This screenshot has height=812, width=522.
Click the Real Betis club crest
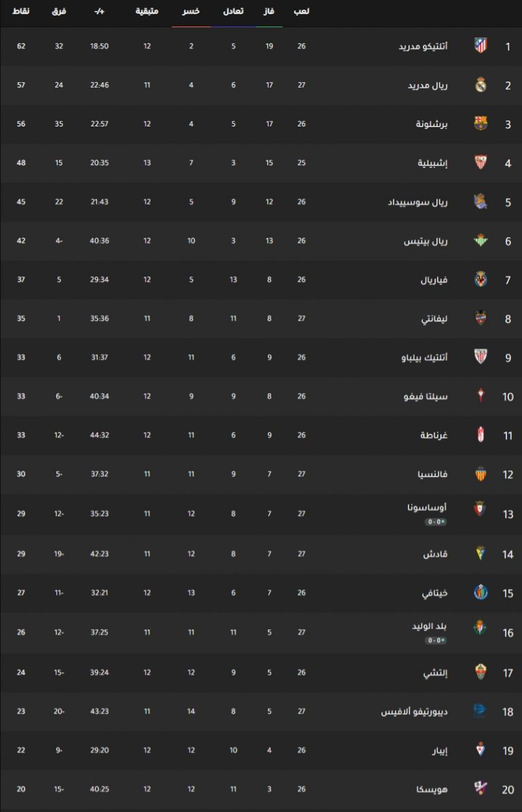[481, 240]
